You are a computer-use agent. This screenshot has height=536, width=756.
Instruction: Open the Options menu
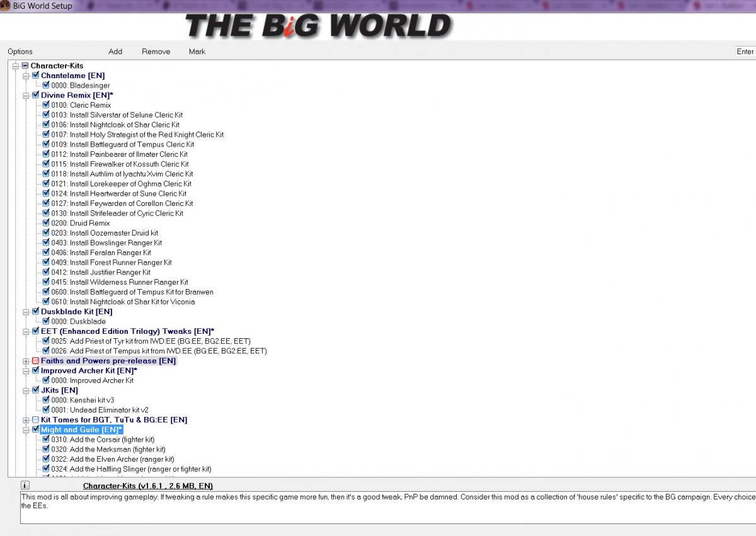[x=20, y=52]
